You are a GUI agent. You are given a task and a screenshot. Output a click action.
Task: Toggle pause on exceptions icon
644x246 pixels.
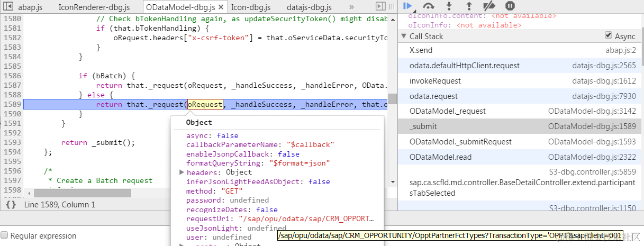(510, 6)
